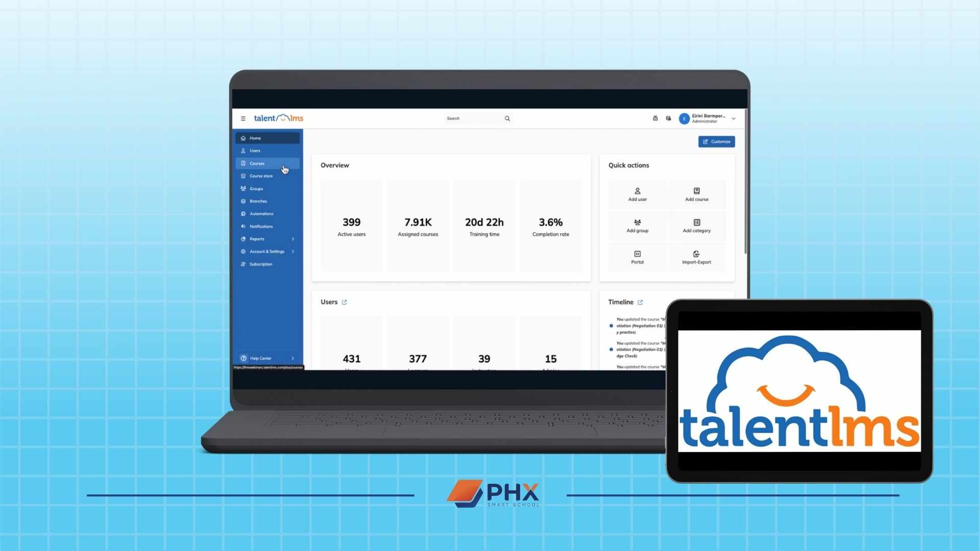Screen dimensions: 980x551
Task: Click the Add course icon
Action: coord(696,191)
